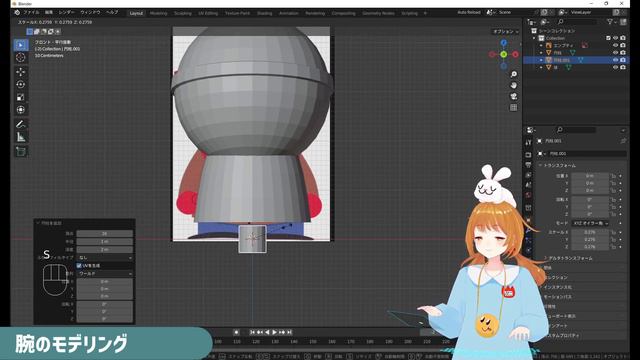Screen dimensions: 640x360
Task: Open the Scene properties tab icon
Action: point(528,185)
